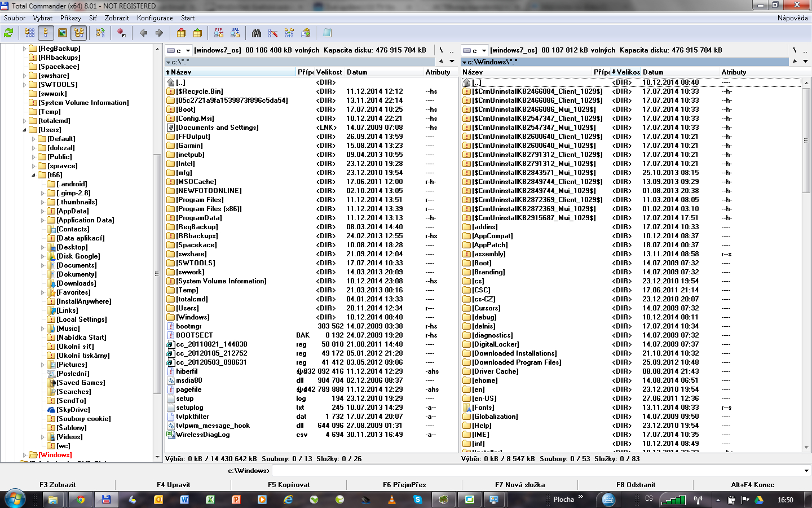This screenshot has height=508, width=812.
Task: Sort the right panel by Velikost column
Action: point(625,72)
